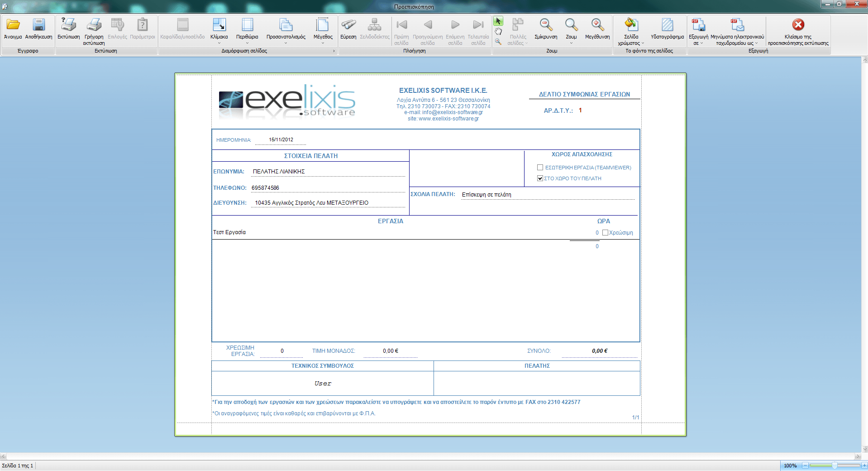
Task: Open the Export to PDF menu
Action: tap(698, 31)
